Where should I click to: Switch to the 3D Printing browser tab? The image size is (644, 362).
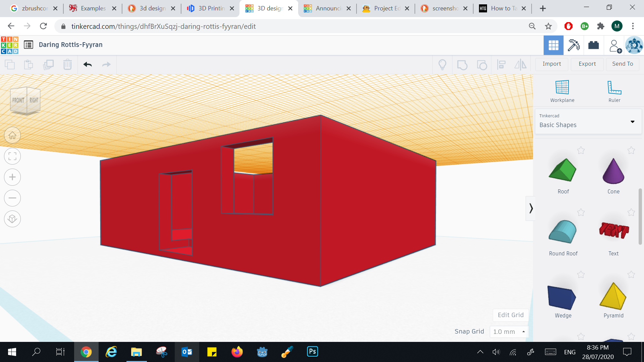210,8
